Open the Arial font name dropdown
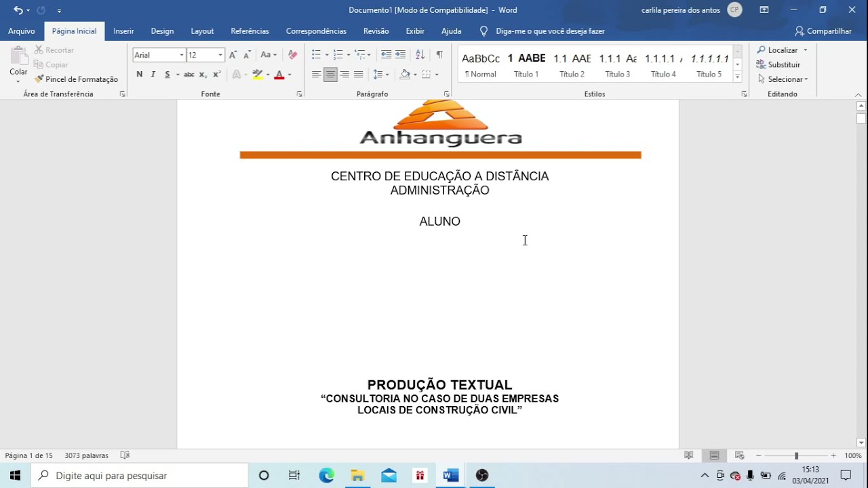 pos(182,55)
